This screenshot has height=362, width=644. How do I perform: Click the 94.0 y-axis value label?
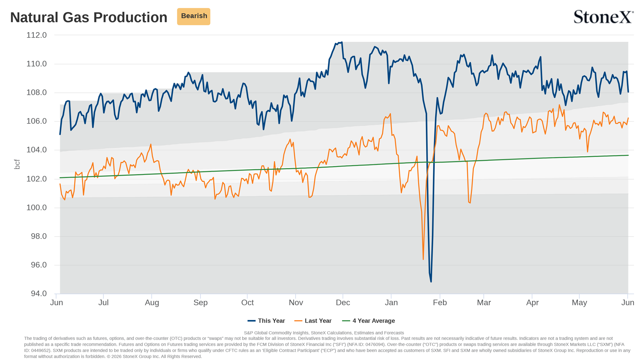39,294
